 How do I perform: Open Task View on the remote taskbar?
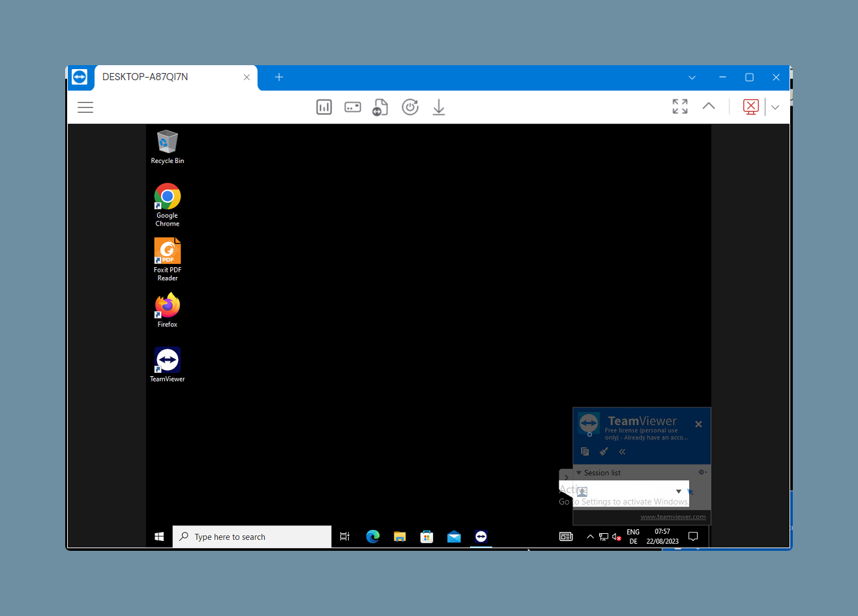(x=345, y=536)
